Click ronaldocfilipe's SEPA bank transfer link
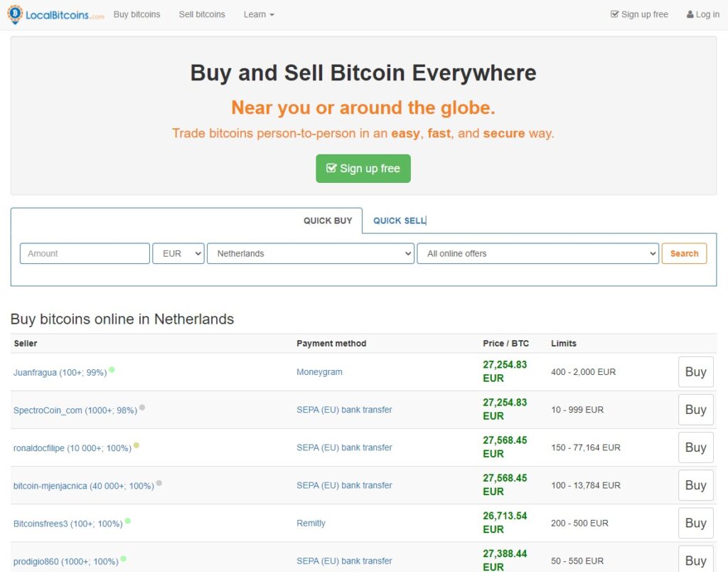The width and height of the screenshot is (728, 572). click(x=344, y=447)
